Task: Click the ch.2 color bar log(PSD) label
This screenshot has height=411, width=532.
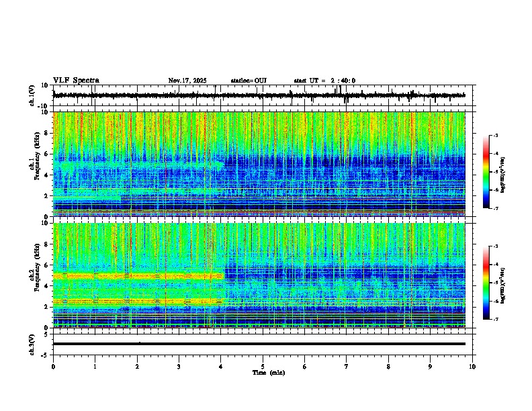Action: pyautogui.click(x=503, y=285)
